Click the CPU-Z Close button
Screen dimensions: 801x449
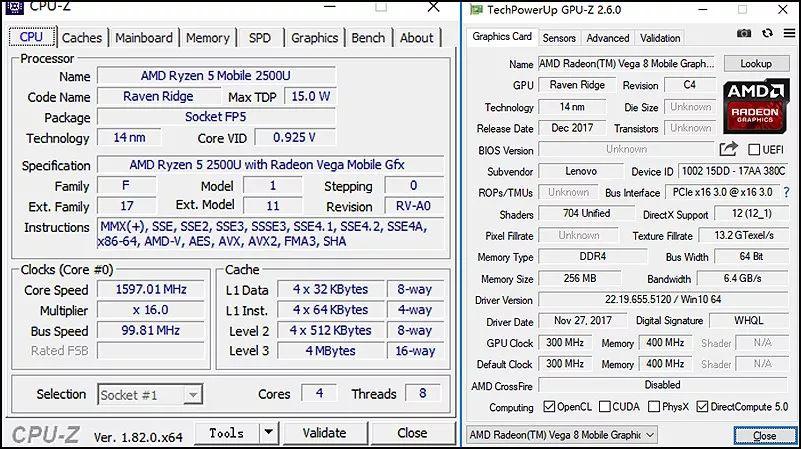(412, 433)
